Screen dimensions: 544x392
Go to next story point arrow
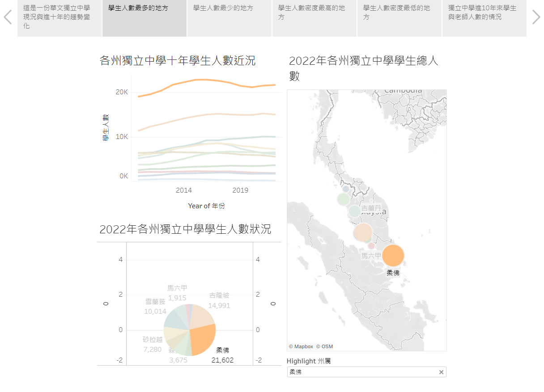(x=536, y=17)
